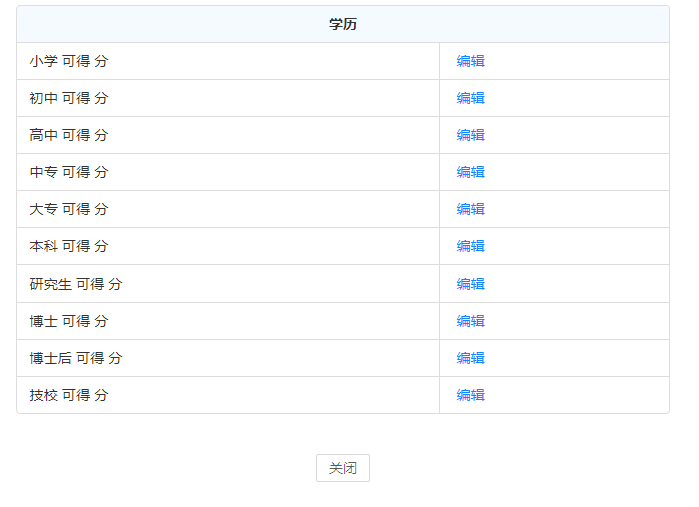Select the 研究生 可得 分 row label
Screen dimensions: 699x507
(76, 284)
